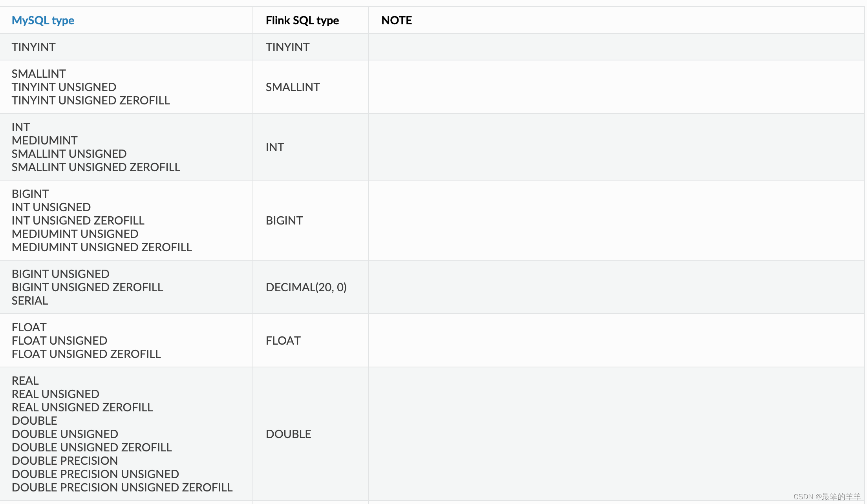Image resolution: width=867 pixels, height=504 pixels.
Task: Click the "MySQL type" header link
Action: (43, 20)
